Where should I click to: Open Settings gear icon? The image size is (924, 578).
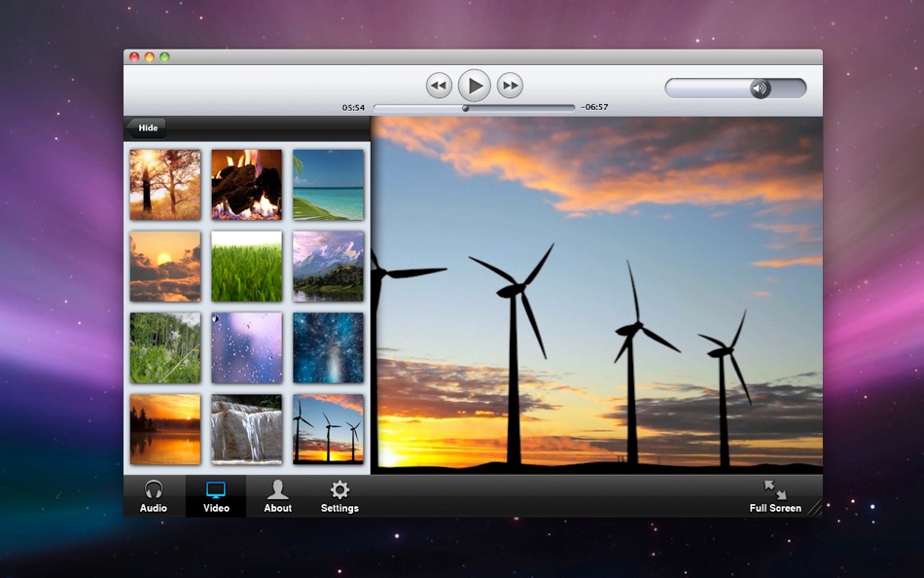[x=339, y=496]
